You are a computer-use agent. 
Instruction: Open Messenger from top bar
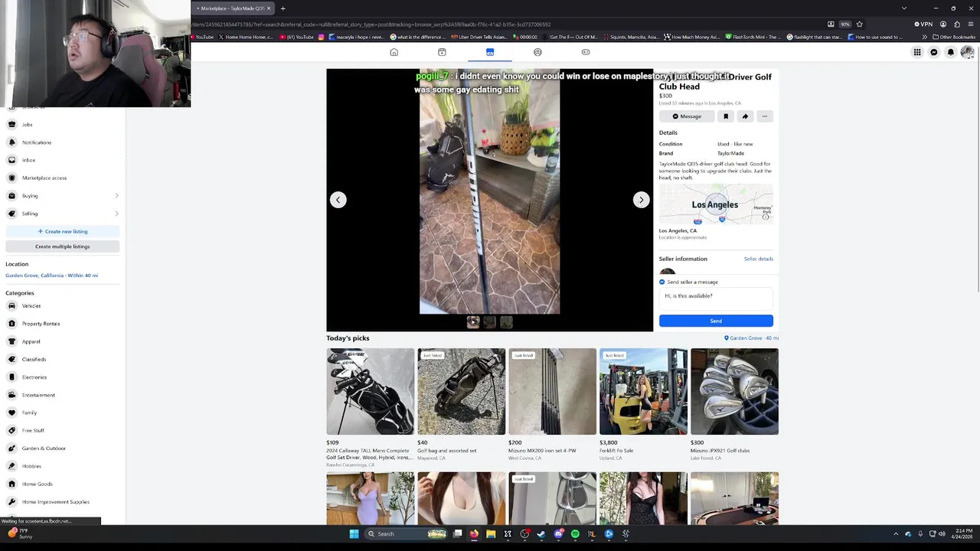[x=933, y=52]
